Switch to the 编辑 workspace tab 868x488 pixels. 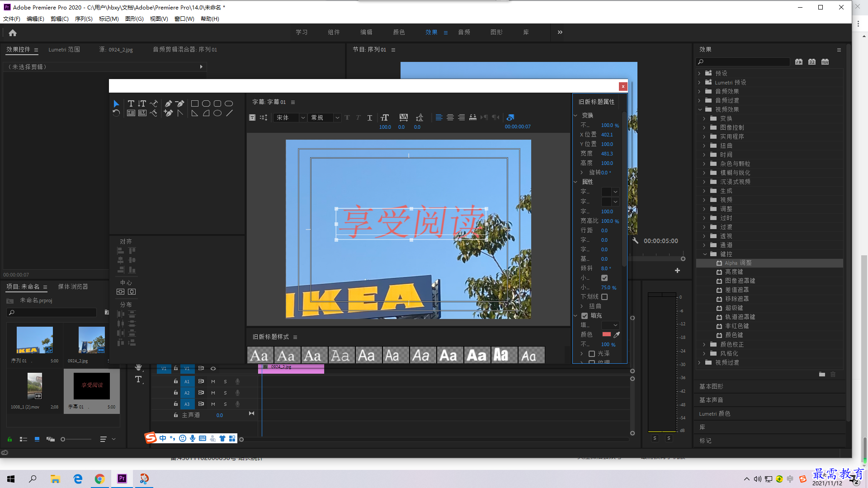pyautogui.click(x=366, y=32)
